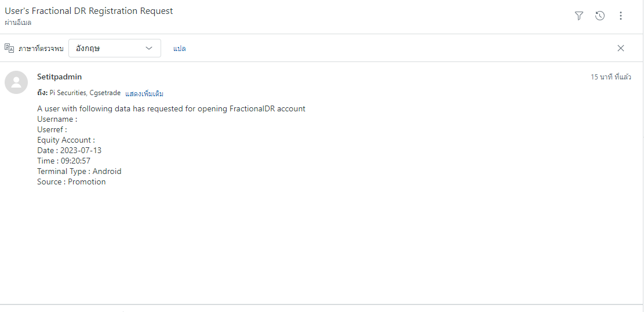Image resolution: width=644 pixels, height=312 pixels.
Task: Click the Setitpadmin sender avatar
Action: point(16,82)
